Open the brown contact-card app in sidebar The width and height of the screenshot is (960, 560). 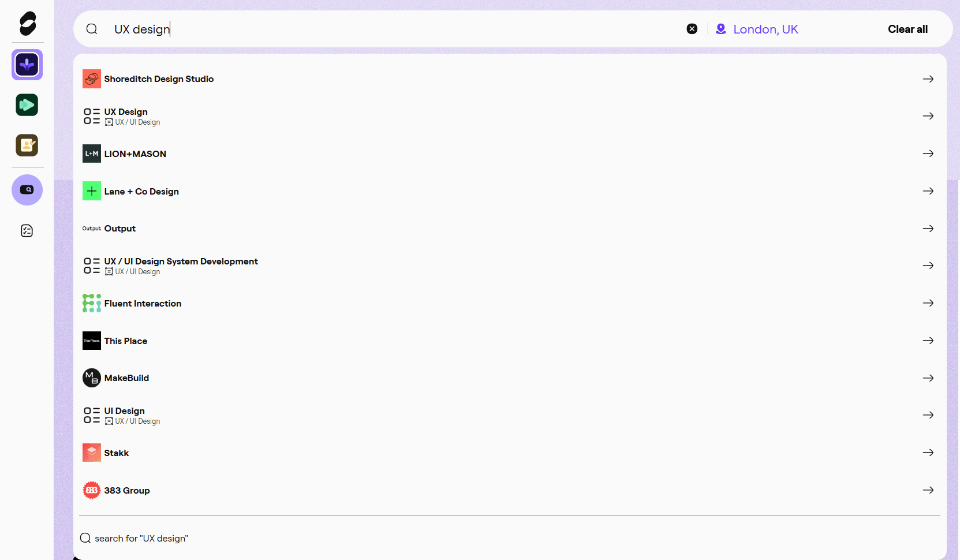(x=27, y=145)
